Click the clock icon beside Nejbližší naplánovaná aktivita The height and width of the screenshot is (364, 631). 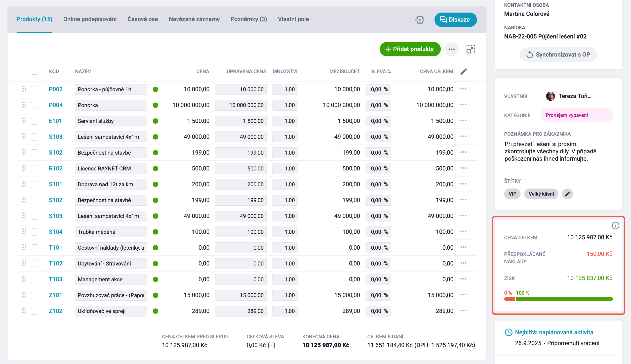click(508, 332)
